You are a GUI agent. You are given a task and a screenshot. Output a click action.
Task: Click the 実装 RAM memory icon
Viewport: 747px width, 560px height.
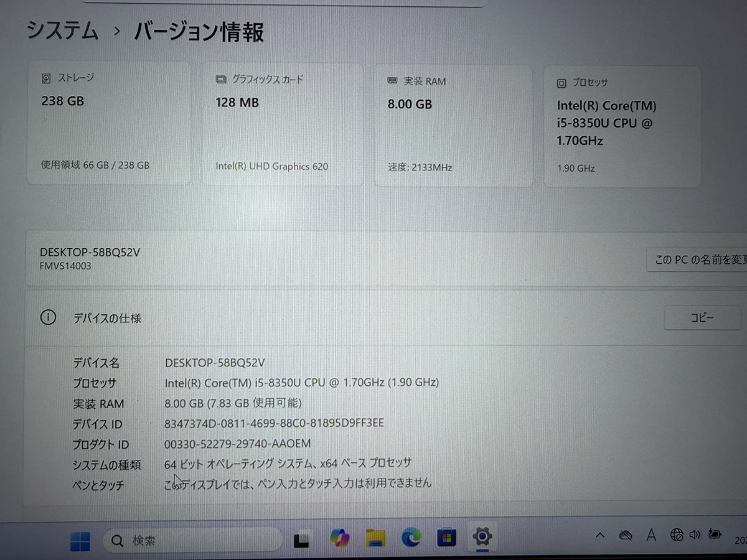tap(393, 81)
